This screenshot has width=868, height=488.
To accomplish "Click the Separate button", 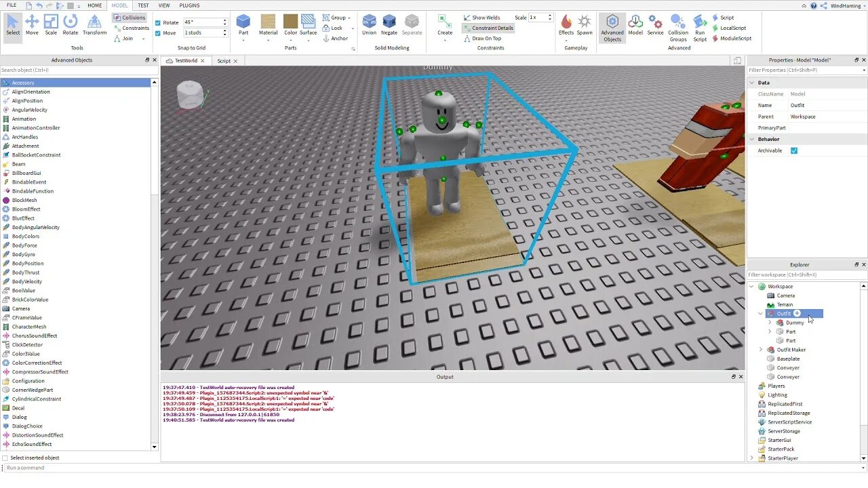I will pyautogui.click(x=412, y=25).
